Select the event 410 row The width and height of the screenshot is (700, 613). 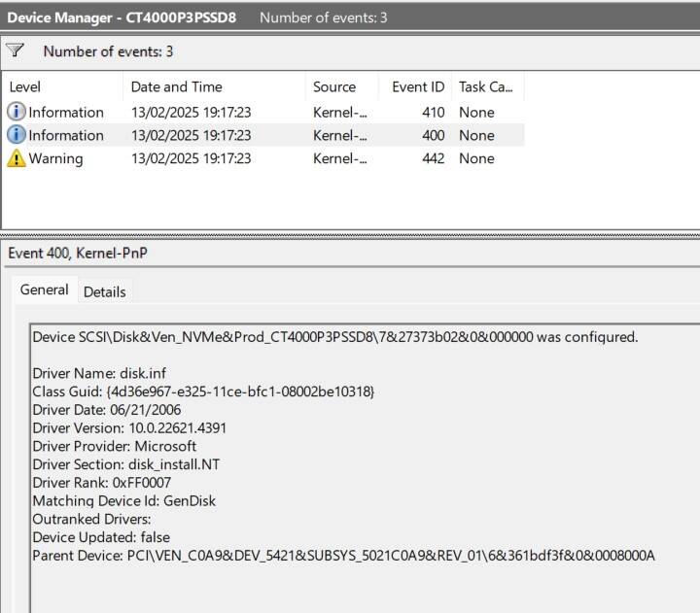[x=263, y=112]
